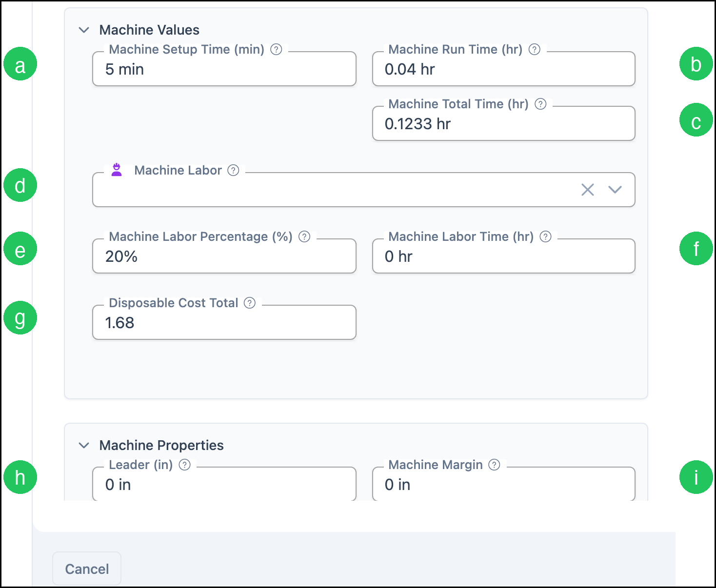Click the Disposable Cost Total field
This screenshot has width=716, height=588.
pyautogui.click(x=224, y=322)
